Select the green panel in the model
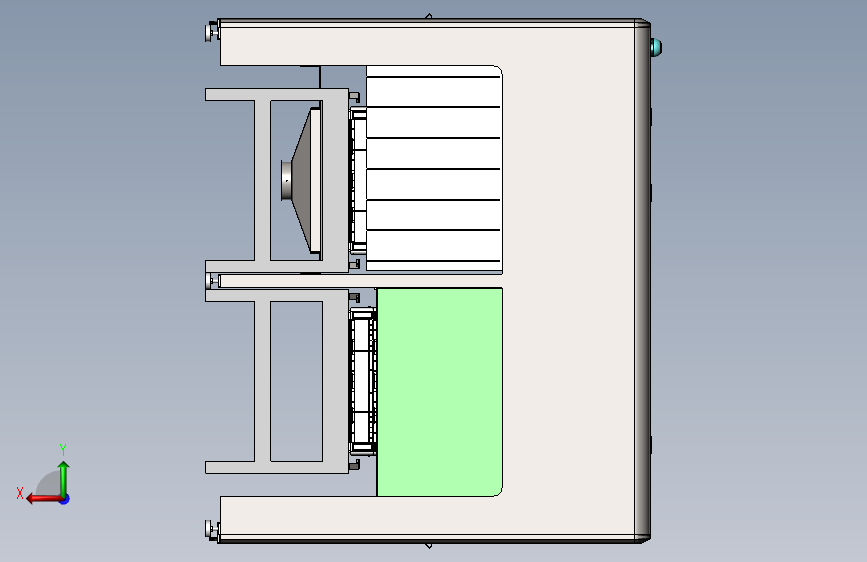This screenshot has width=867, height=562. 440,392
